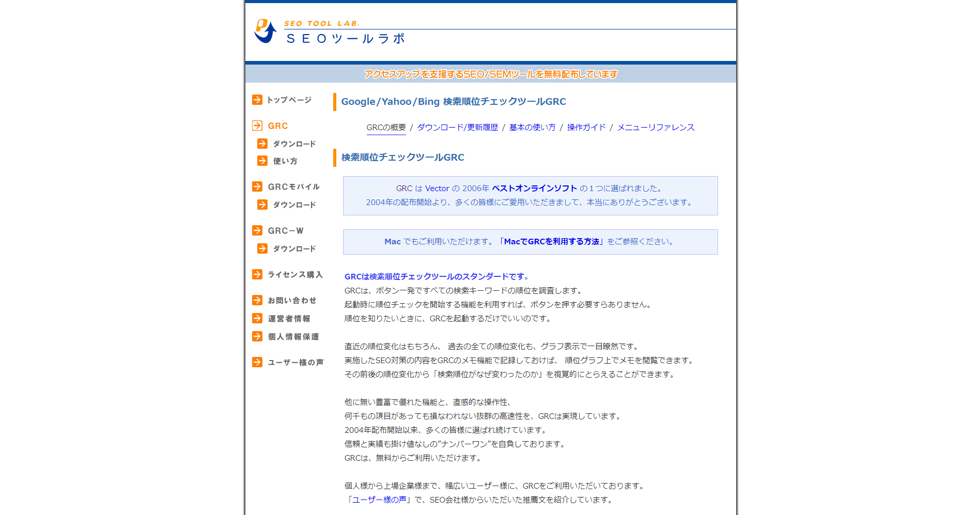
Task: Open お問い合わせ contact page
Action: (292, 301)
